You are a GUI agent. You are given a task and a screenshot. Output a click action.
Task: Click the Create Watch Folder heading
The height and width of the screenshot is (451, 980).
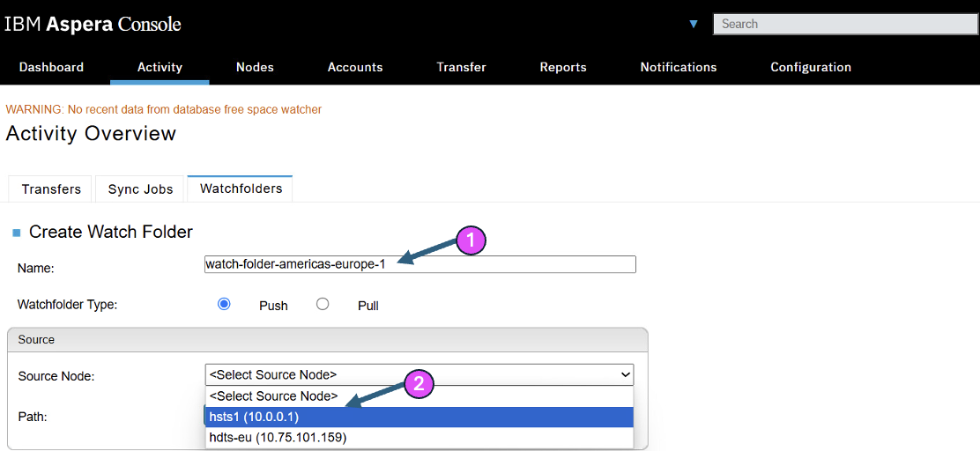point(111,232)
